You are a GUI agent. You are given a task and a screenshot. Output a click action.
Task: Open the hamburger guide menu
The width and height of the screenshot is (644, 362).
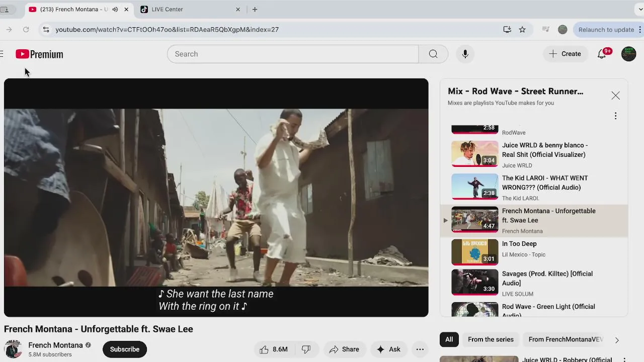point(2,54)
